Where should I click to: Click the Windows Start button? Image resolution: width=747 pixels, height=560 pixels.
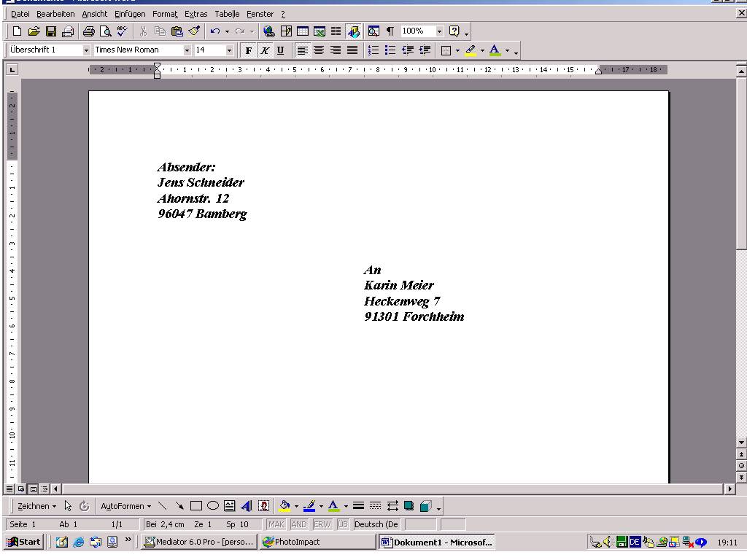tap(24, 542)
